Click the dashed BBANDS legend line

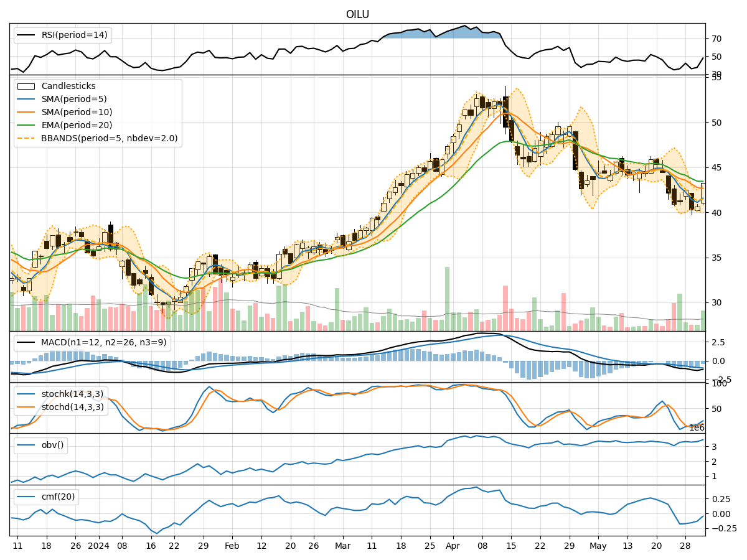click(x=26, y=139)
